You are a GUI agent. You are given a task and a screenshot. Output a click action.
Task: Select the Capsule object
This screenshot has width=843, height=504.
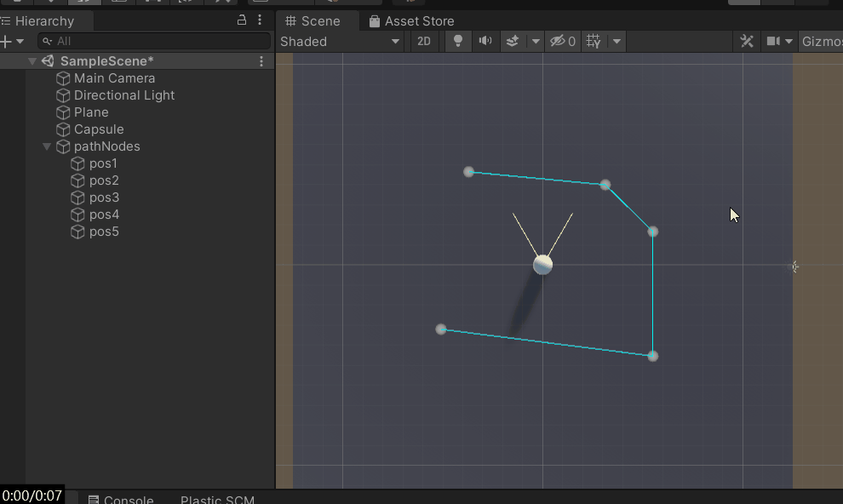99,129
